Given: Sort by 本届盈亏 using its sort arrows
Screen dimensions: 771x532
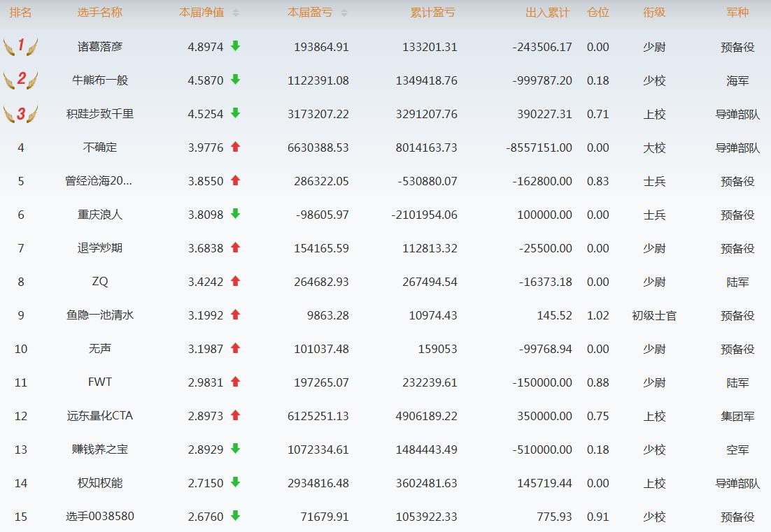Looking at the screenshot, I should pyautogui.click(x=344, y=13).
